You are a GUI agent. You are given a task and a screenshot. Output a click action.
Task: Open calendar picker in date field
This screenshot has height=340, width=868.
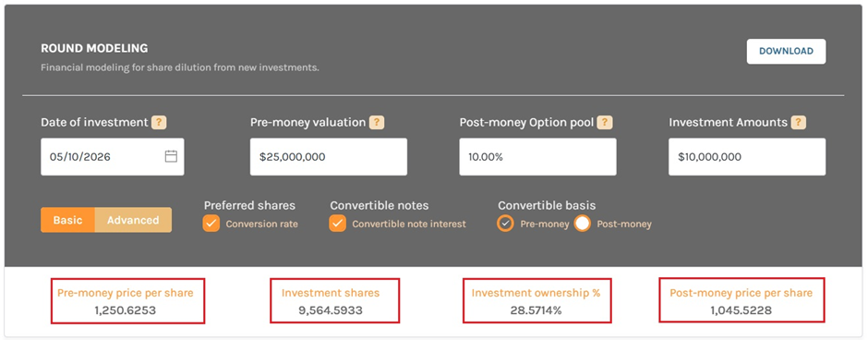(171, 157)
